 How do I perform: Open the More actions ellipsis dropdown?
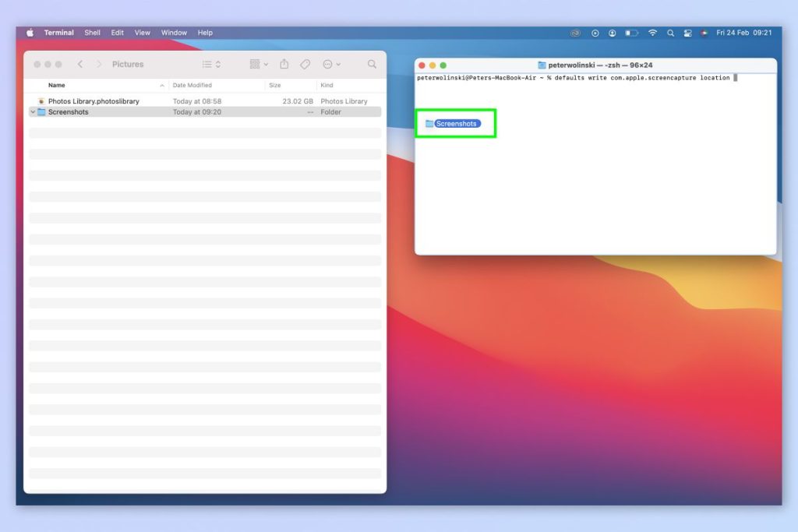[330, 64]
